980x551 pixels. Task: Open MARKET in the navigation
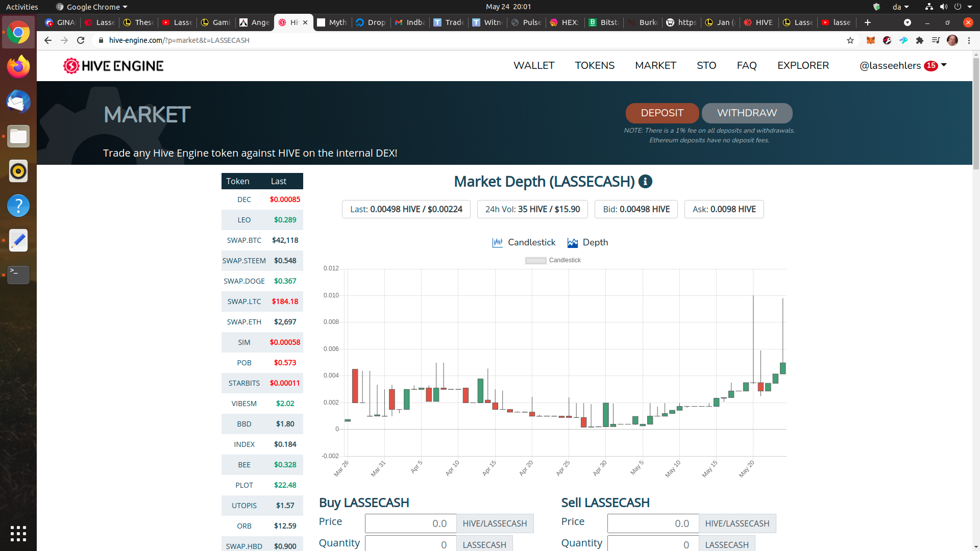(655, 65)
